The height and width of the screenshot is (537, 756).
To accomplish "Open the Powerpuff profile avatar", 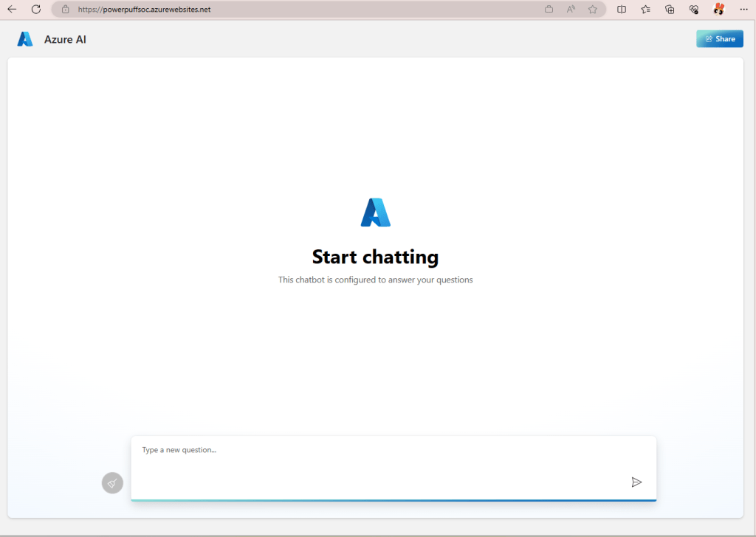I will tap(718, 10).
